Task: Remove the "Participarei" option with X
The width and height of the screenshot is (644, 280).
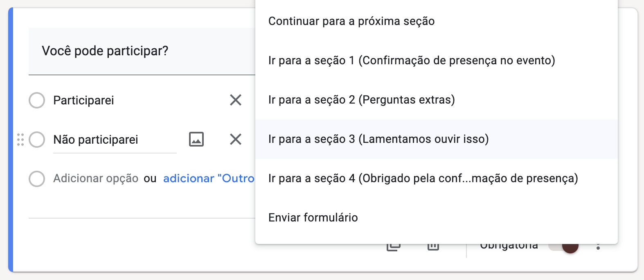Action: point(236,100)
